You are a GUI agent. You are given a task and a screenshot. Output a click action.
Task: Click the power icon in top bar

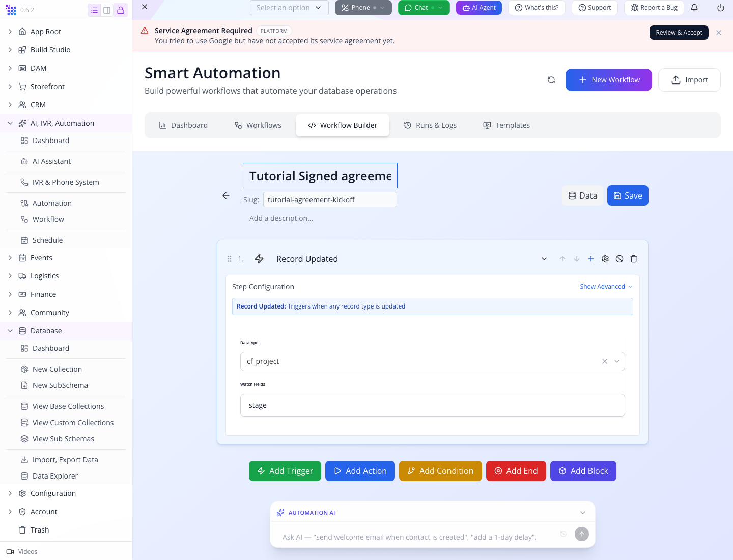click(721, 8)
